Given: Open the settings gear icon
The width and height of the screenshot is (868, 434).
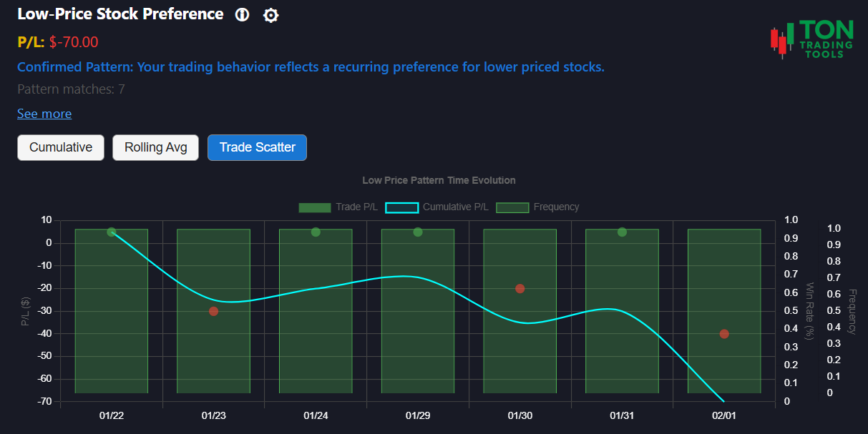Looking at the screenshot, I should pyautogui.click(x=270, y=14).
